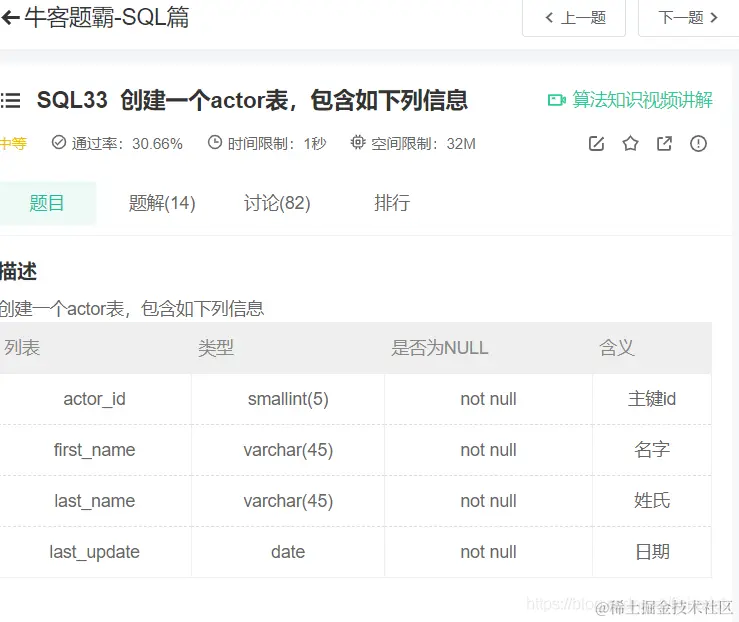This screenshot has height=622, width=739.
Task: Click the date type cell
Action: [288, 552]
